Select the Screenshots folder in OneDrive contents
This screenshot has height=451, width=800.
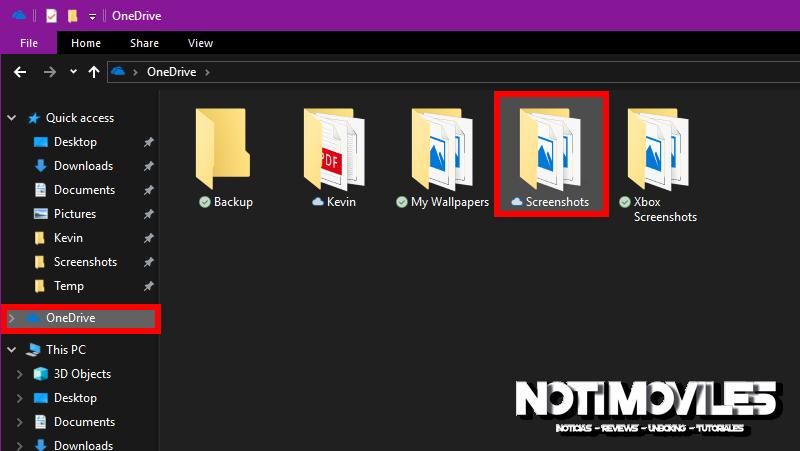551,154
